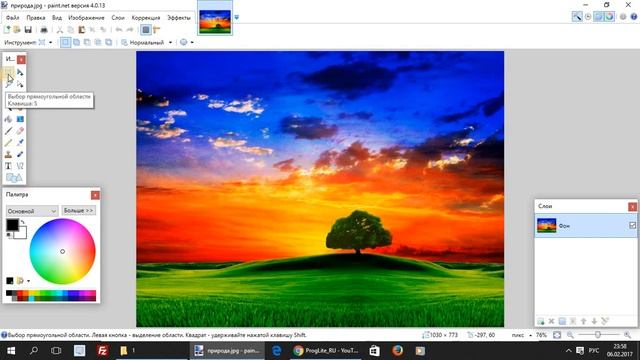The height and width of the screenshot is (360, 640).
Task: Click the Layer Properties icon in Слои
Action: click(x=605, y=322)
